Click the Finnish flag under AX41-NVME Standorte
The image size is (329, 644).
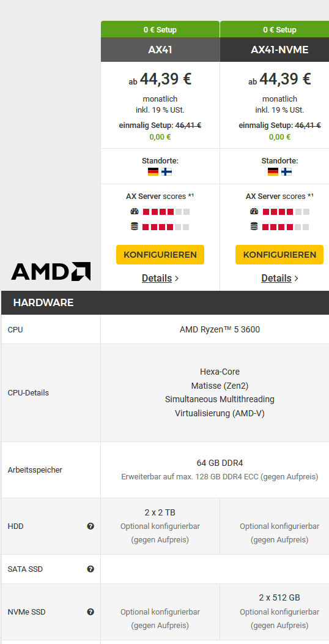pyautogui.click(x=286, y=171)
